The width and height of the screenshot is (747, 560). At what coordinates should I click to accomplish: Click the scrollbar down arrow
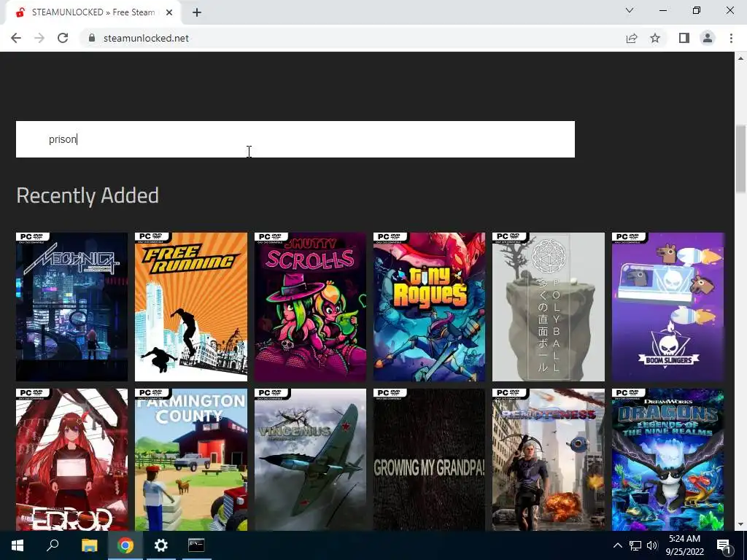[x=740, y=524]
